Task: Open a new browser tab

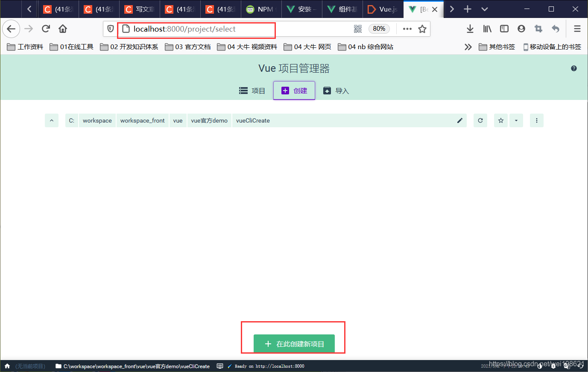Action: coord(468,9)
